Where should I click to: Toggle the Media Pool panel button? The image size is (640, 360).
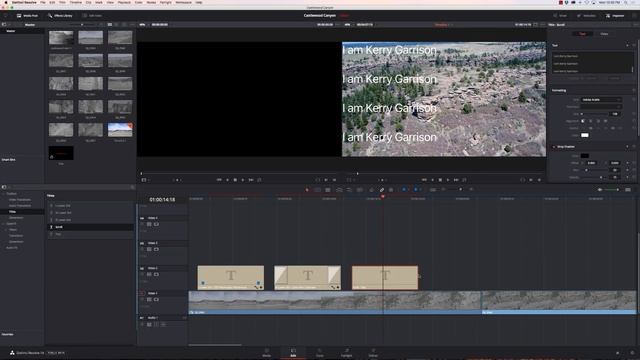click(27, 16)
